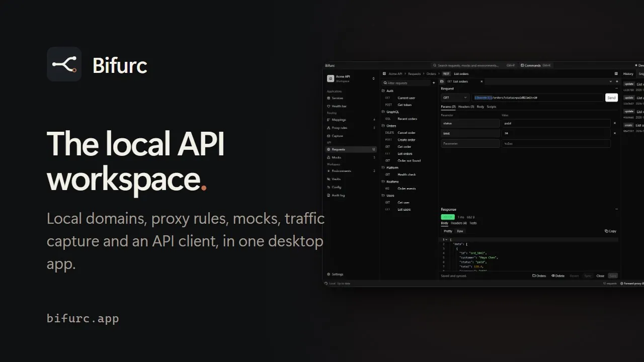Viewport: 644px width, 362px height.
Task: Open the bifurc.app link
Action: pyautogui.click(x=83, y=318)
